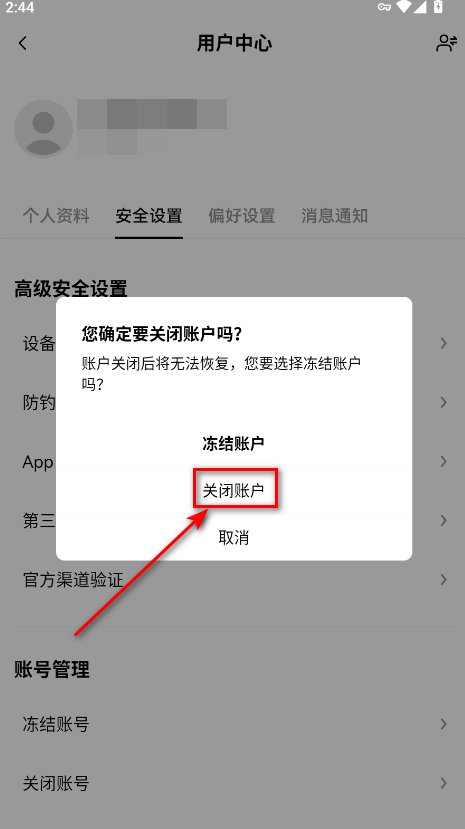Confirm 关闭账户 in the dialog
The image size is (465, 829).
click(x=234, y=491)
